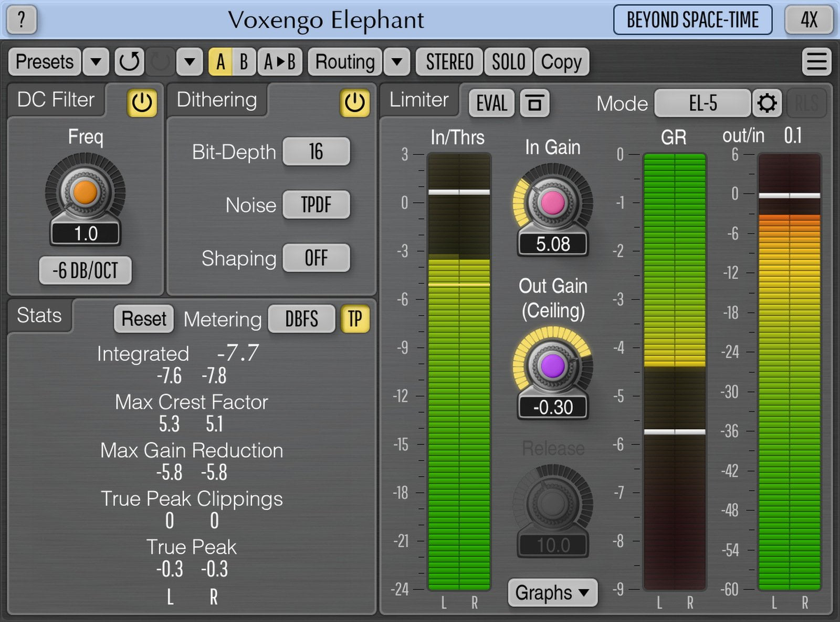Switch to the B preset slot

pyautogui.click(x=243, y=61)
